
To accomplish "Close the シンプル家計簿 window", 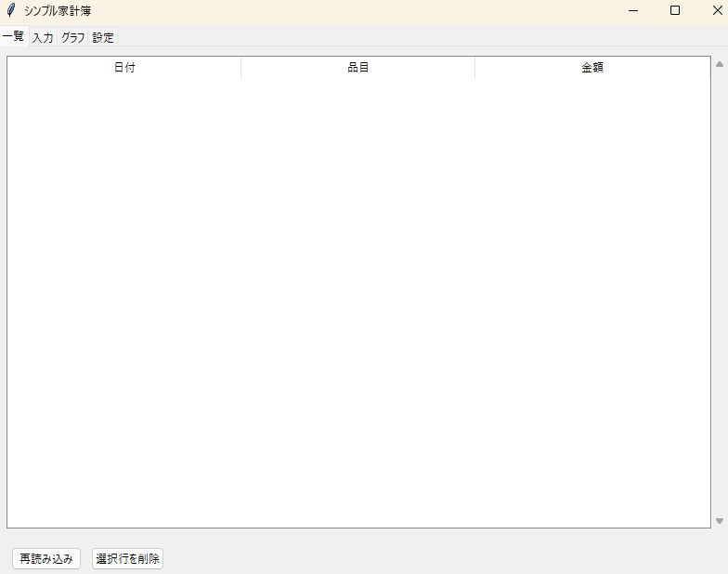I will click(x=717, y=10).
